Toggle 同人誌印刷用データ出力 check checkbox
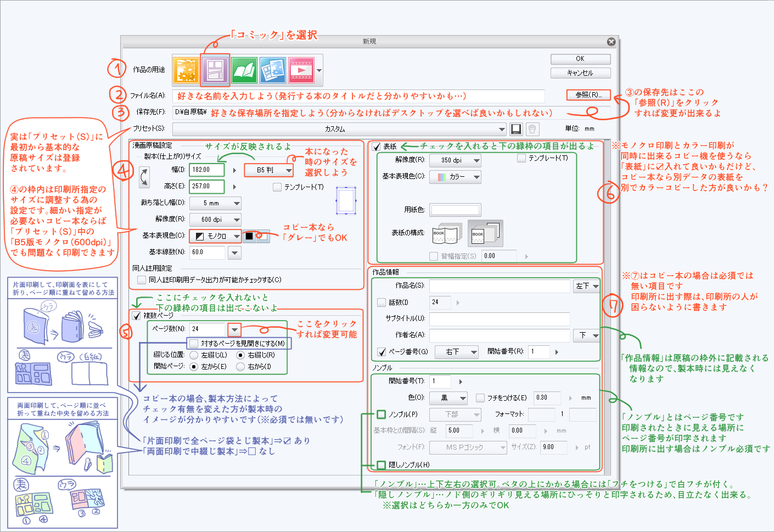 click(142, 280)
